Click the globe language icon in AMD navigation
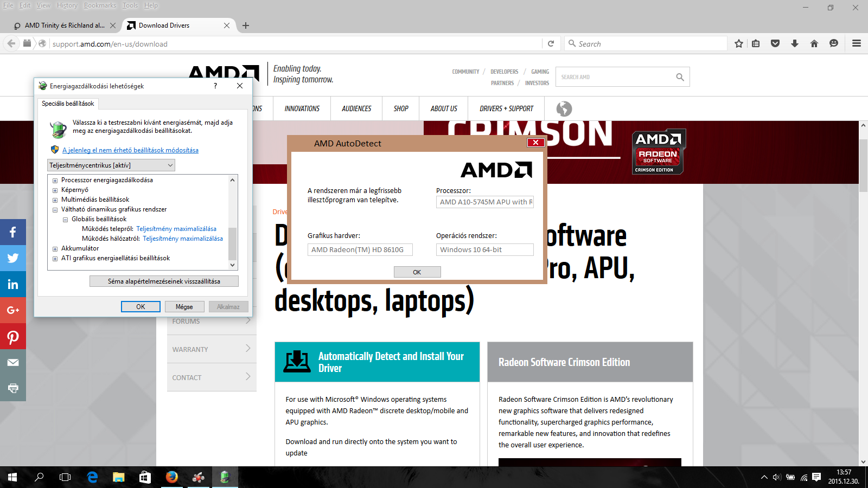Screen dimensions: 868x488 coord(564,108)
